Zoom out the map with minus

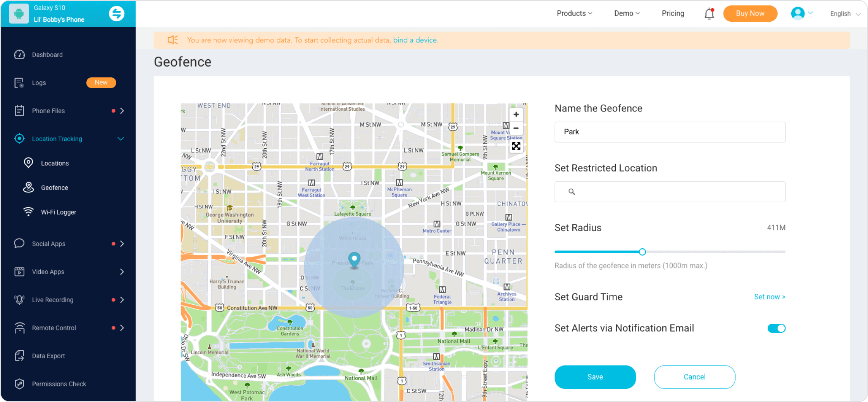pos(516,128)
